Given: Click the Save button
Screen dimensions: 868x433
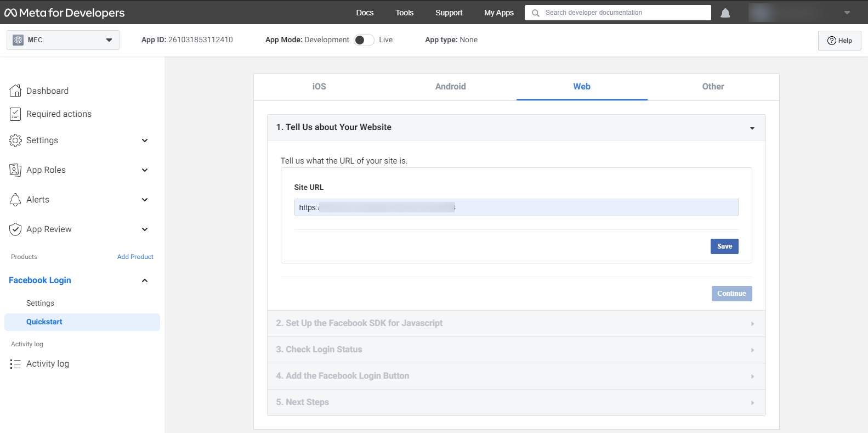Looking at the screenshot, I should (724, 246).
